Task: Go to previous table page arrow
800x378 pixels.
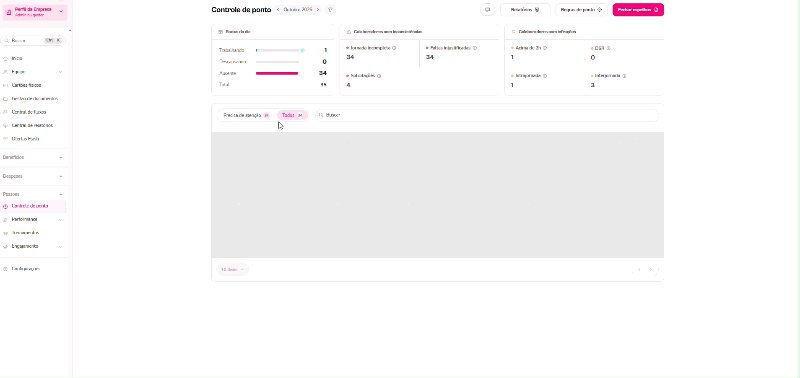Action: click(639, 269)
